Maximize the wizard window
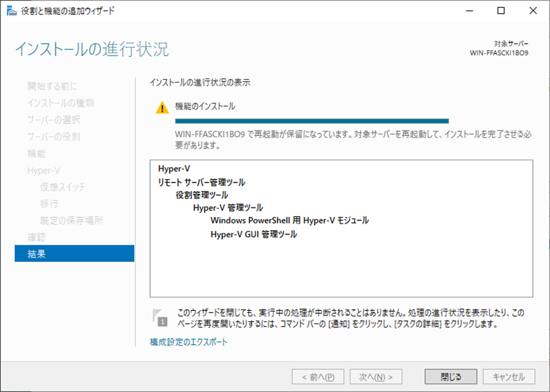 pos(501,11)
